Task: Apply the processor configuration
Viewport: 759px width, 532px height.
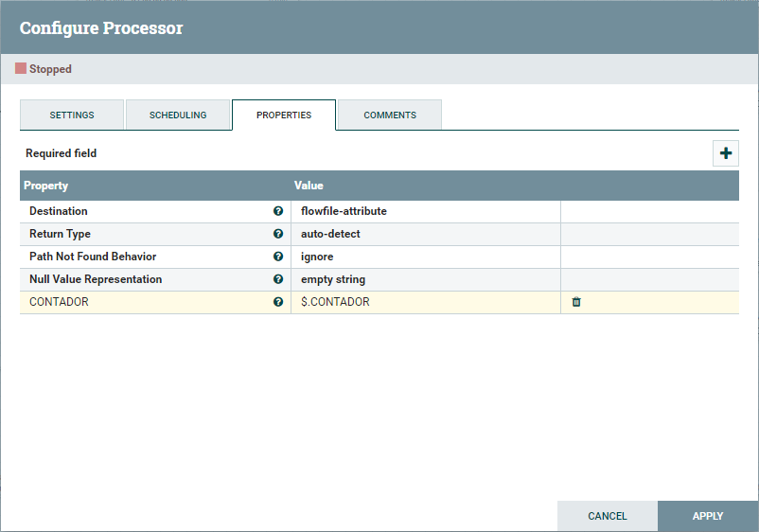Action: [707, 516]
